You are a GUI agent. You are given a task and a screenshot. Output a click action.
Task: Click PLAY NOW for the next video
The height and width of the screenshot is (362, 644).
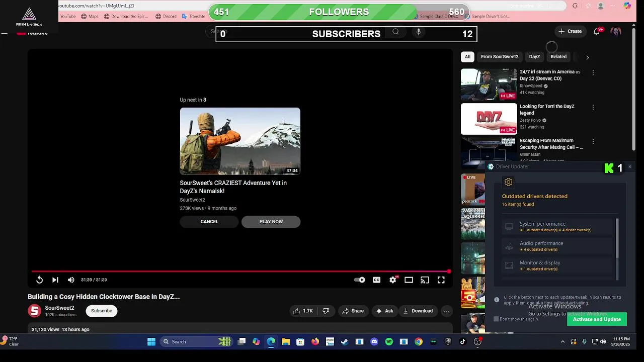click(271, 222)
